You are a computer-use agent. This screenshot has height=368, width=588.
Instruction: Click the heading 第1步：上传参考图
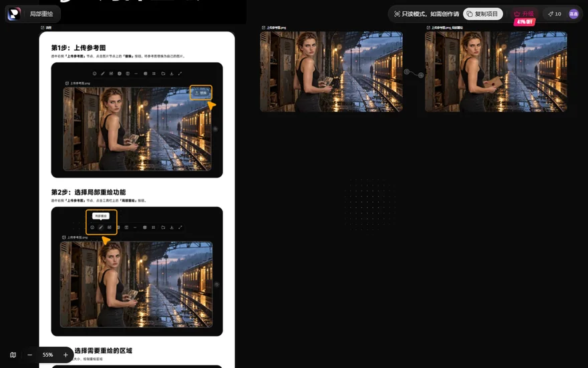coord(78,48)
